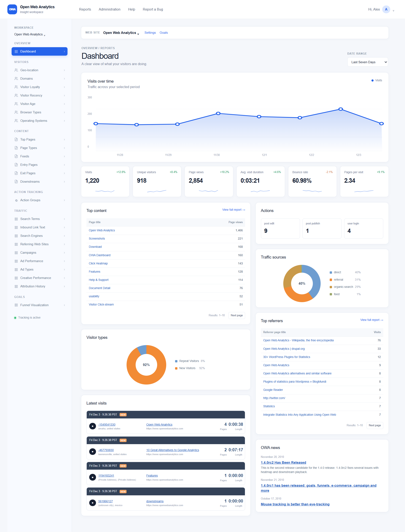
Task: Expand the Attribution History chevron
Action: click(x=64, y=287)
